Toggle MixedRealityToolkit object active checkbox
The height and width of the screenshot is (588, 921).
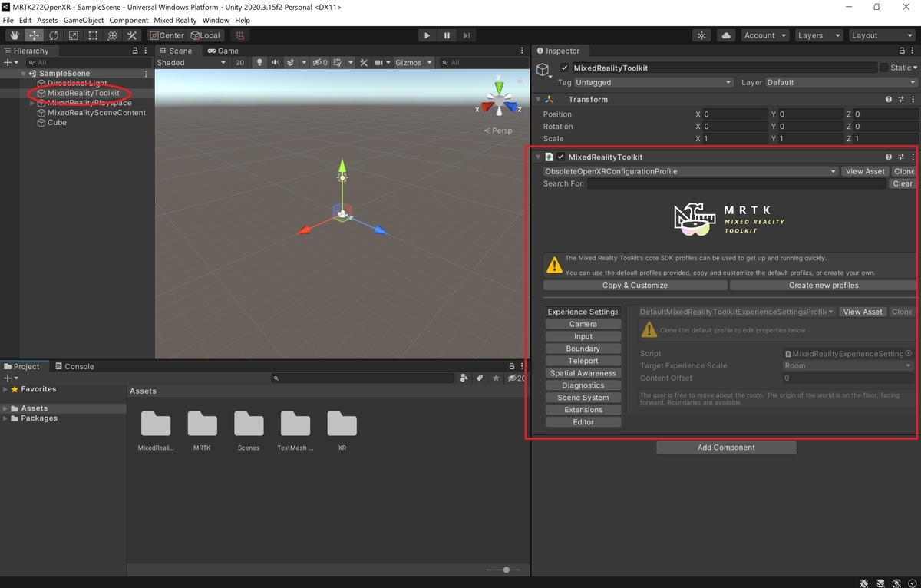pyautogui.click(x=564, y=68)
